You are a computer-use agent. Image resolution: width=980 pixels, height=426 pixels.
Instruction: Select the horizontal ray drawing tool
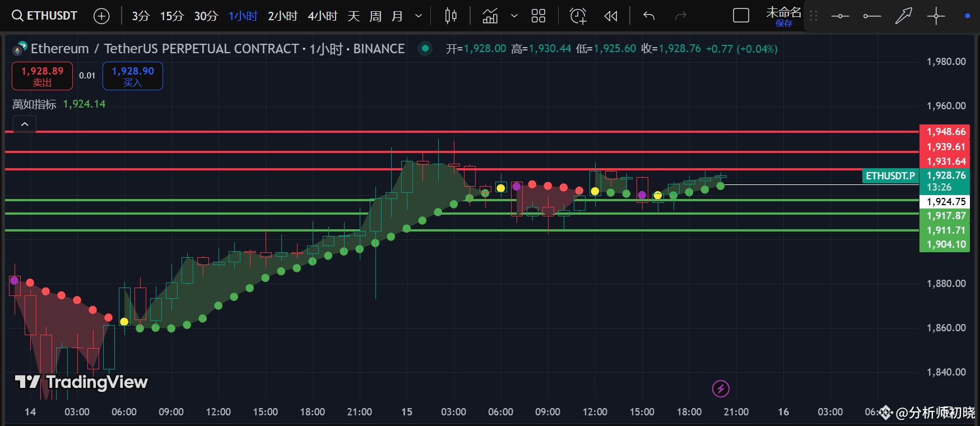pos(872,16)
